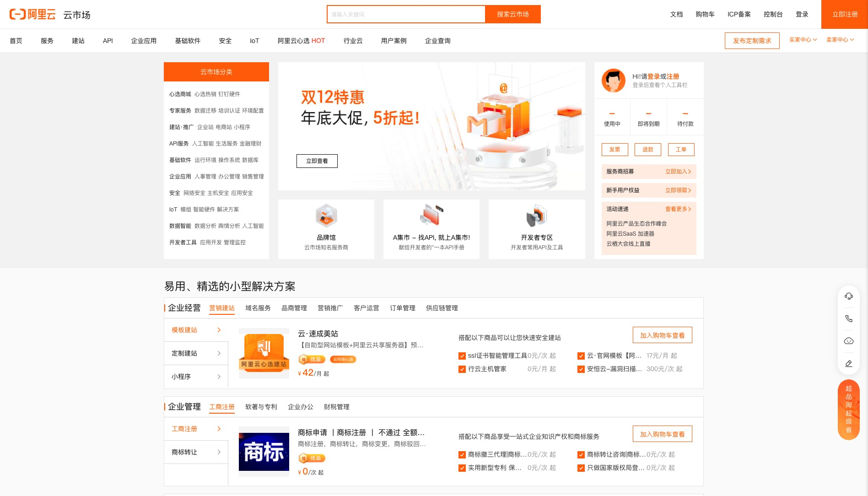Uncheck ssl证书智能管理工具 checkbox
Screen dimensions: 868x496
[x=462, y=356]
